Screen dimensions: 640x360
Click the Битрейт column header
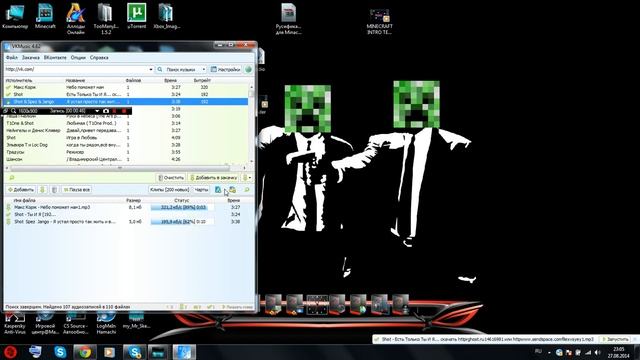point(202,80)
